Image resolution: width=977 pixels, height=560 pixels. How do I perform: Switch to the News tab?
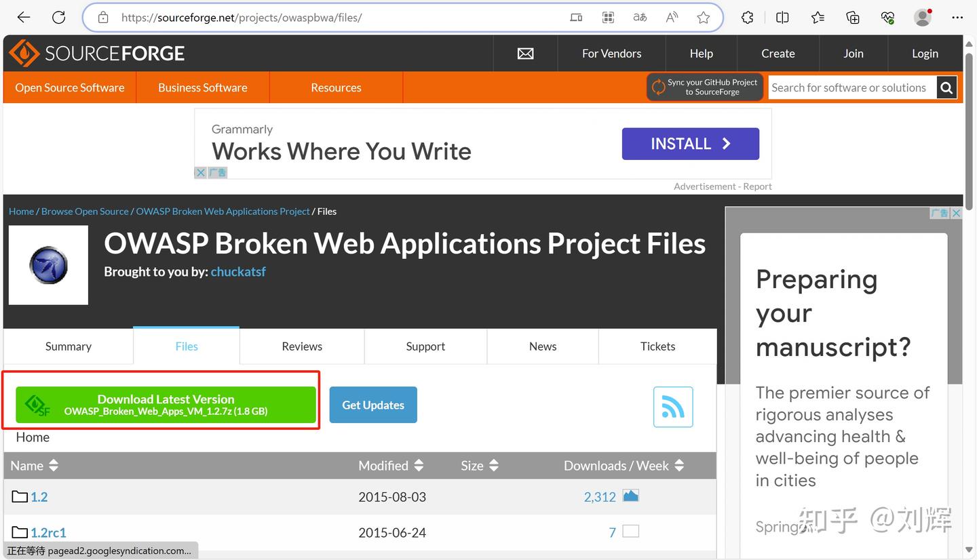click(543, 346)
